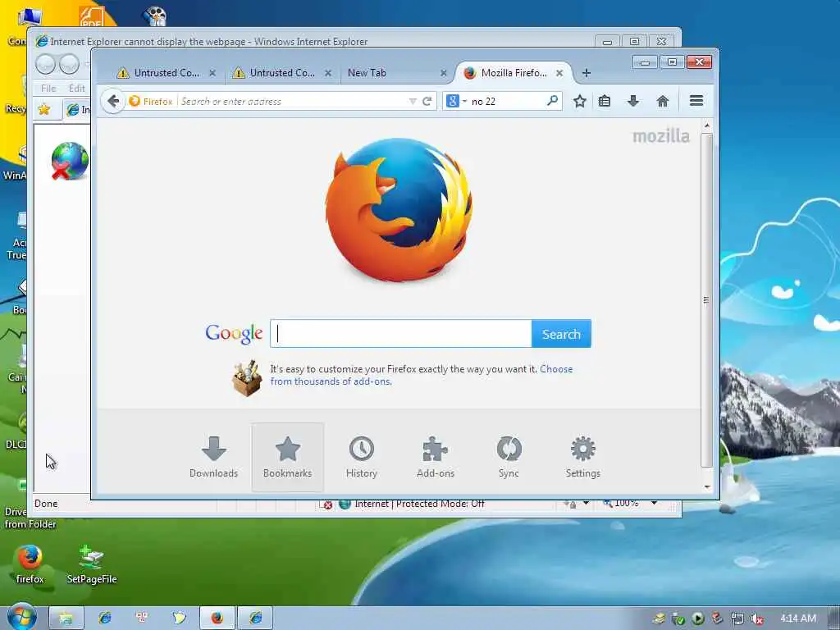The width and height of the screenshot is (840, 630).
Task: Click the Firefox taskbar button
Action: click(x=217, y=619)
